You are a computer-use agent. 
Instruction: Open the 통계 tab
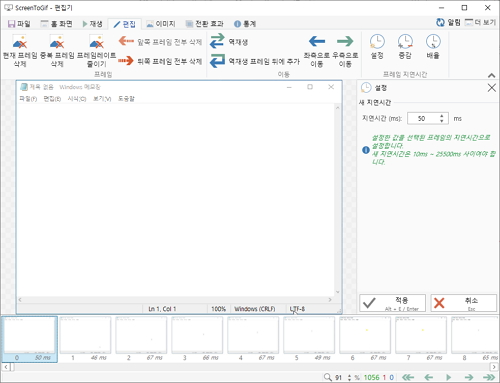[245, 24]
